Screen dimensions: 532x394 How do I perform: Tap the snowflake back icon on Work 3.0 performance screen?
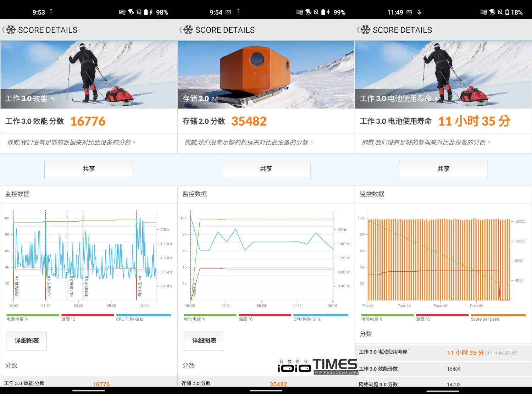coord(11,30)
